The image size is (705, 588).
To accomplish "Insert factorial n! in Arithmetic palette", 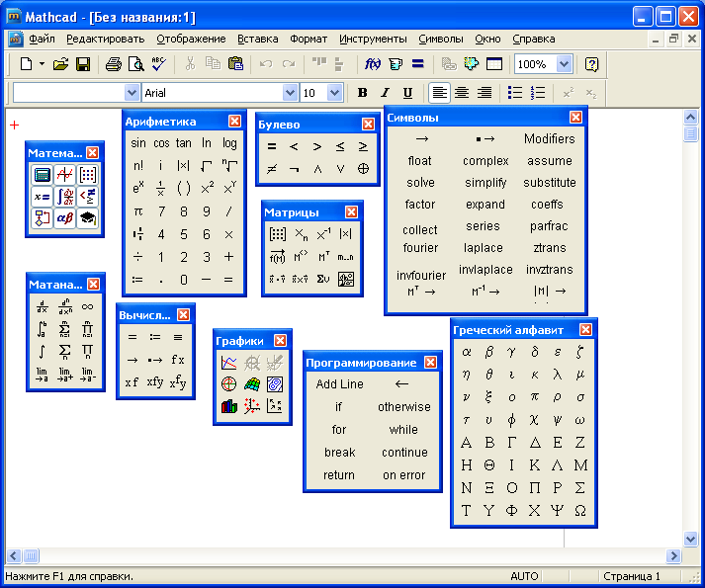I will (x=138, y=166).
